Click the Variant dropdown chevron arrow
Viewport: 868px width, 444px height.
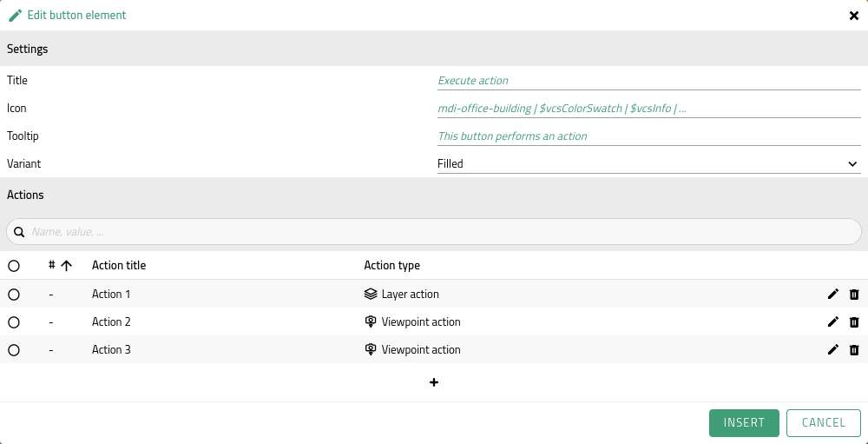coord(852,163)
